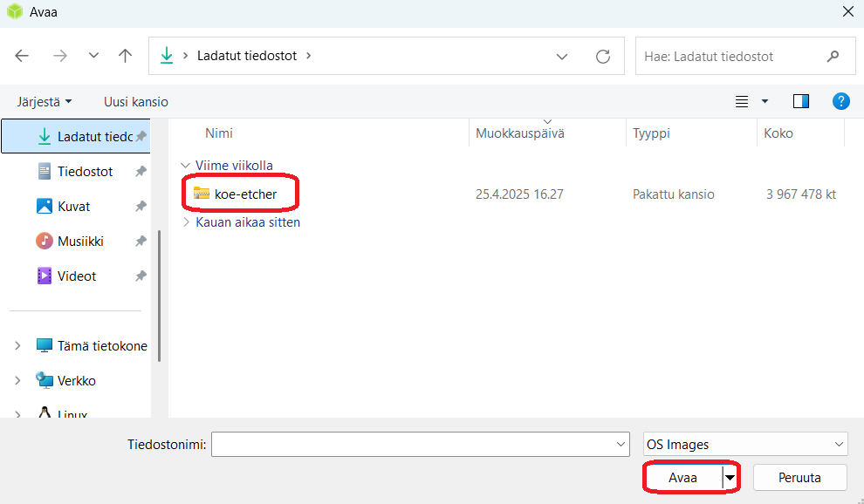Click the Back navigation arrow
The height and width of the screenshot is (504, 864).
[x=23, y=56]
